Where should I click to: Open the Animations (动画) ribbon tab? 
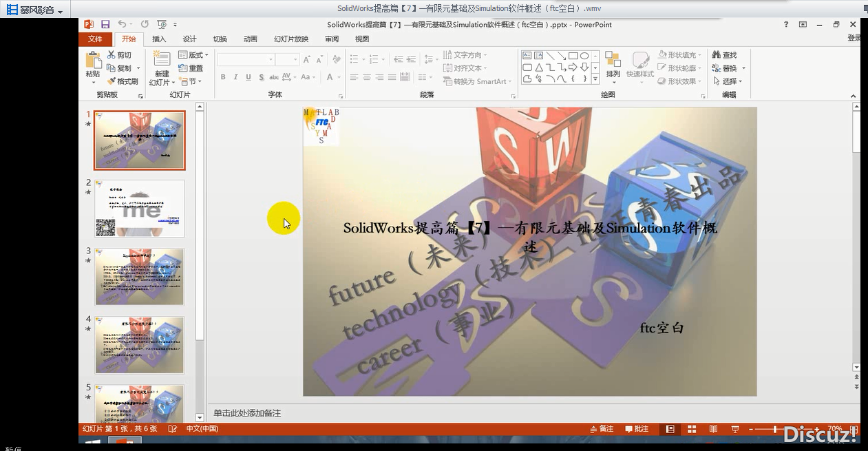pos(251,39)
